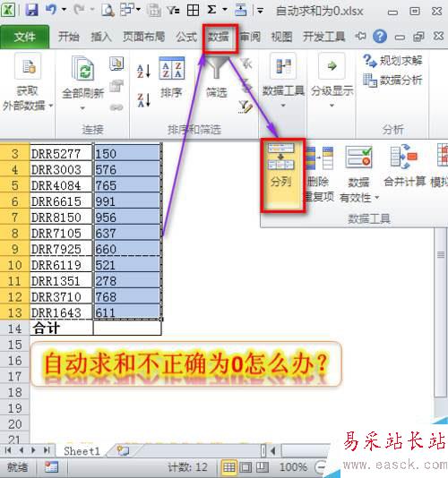
Task: Click the Connections icon in 连接 group
Action: (x=116, y=64)
